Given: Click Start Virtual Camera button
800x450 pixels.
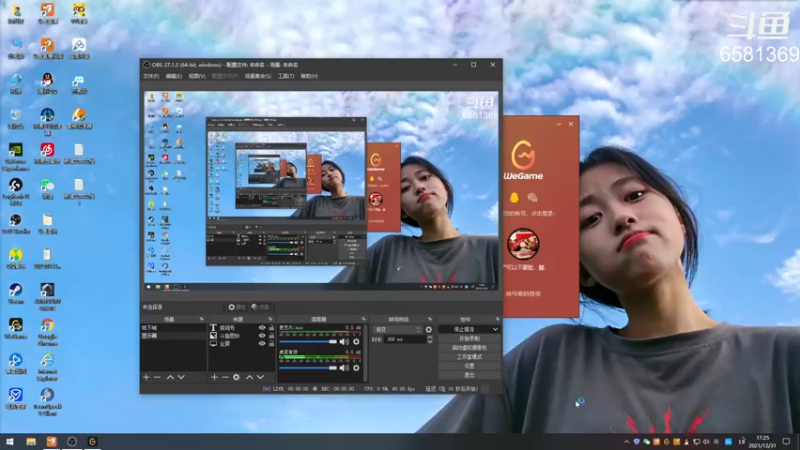Looking at the screenshot, I should click(x=469, y=348).
